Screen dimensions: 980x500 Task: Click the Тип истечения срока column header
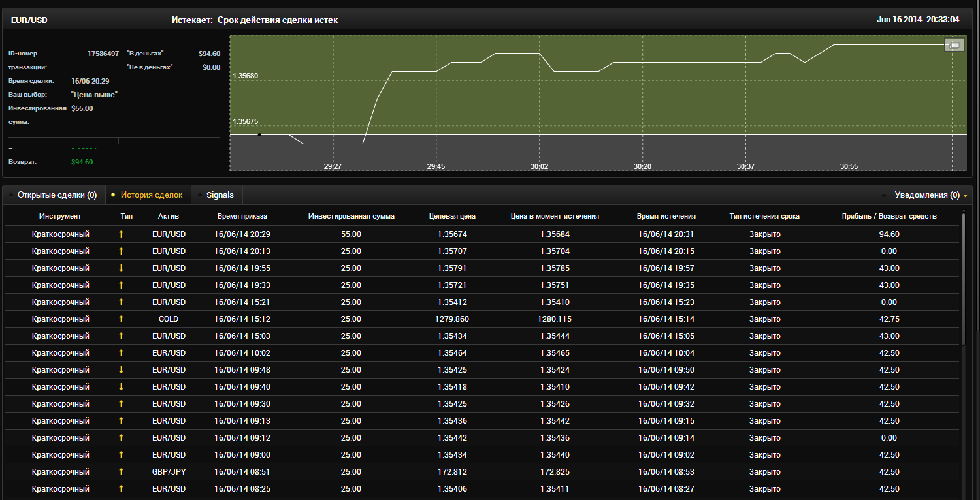pyautogui.click(x=764, y=216)
